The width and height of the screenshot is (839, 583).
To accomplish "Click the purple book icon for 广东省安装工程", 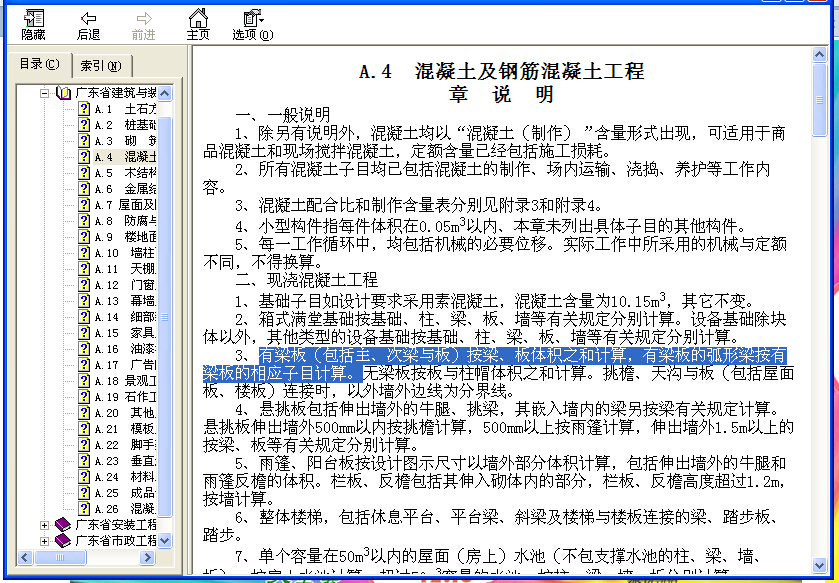I will pyautogui.click(x=63, y=525).
